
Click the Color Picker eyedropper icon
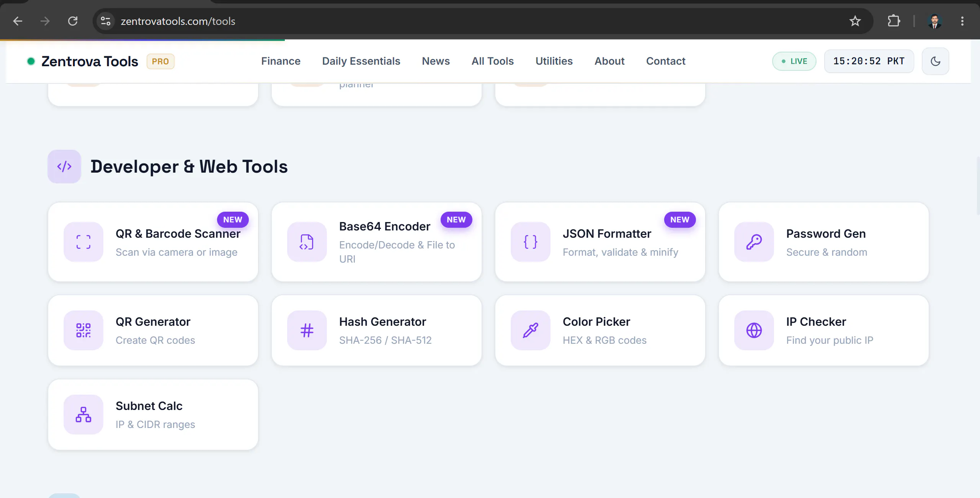[x=531, y=330]
